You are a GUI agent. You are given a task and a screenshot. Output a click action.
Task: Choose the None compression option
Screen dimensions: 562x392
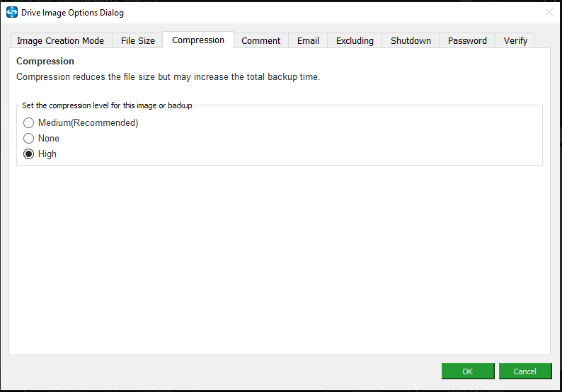pyautogui.click(x=29, y=139)
